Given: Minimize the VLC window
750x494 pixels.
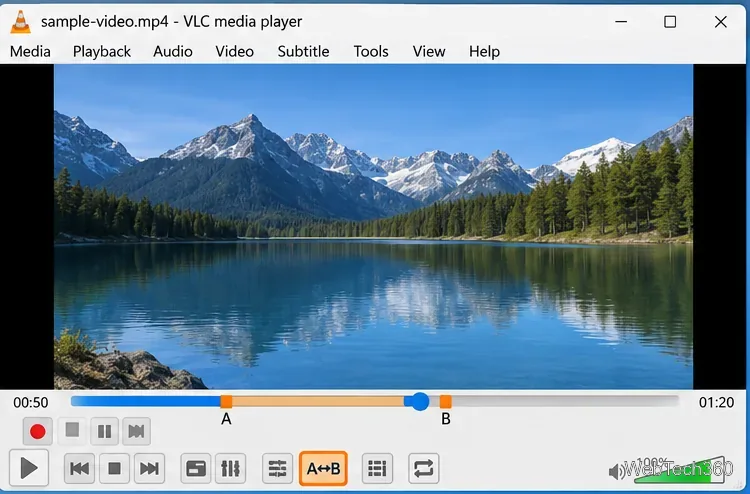Looking at the screenshot, I should 621,22.
